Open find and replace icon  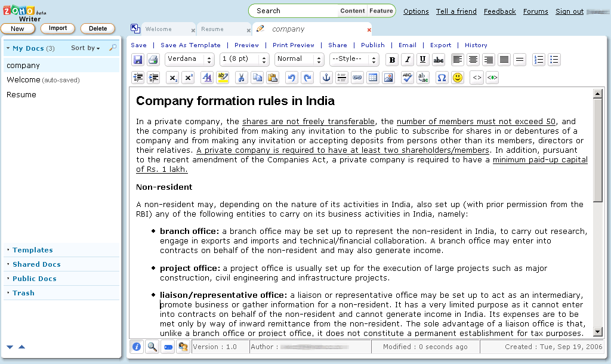click(423, 78)
